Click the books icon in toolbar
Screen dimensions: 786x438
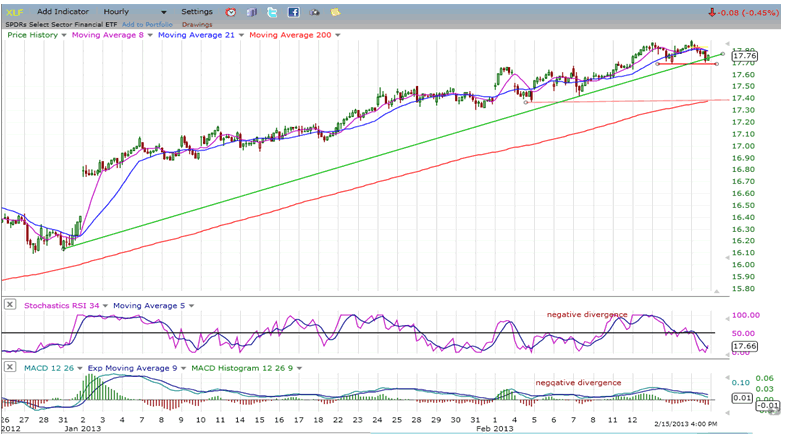tap(250, 12)
